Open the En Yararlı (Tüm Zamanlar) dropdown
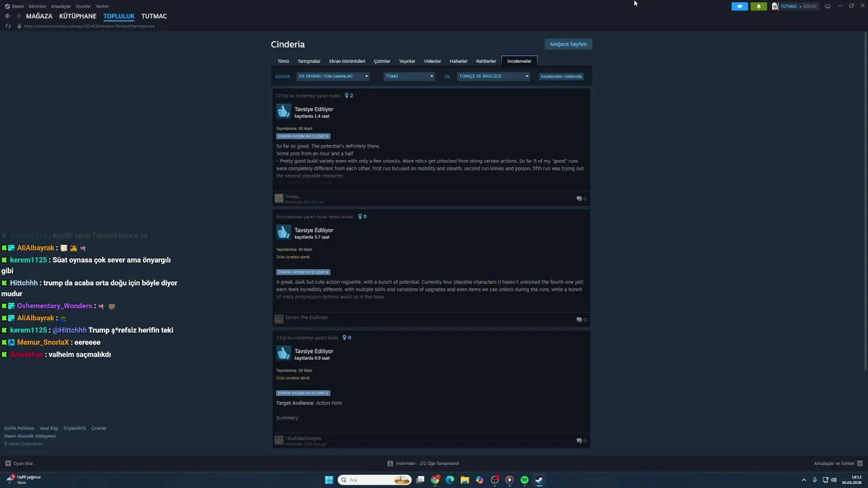Viewport: 868px width, 488px height. click(333, 77)
